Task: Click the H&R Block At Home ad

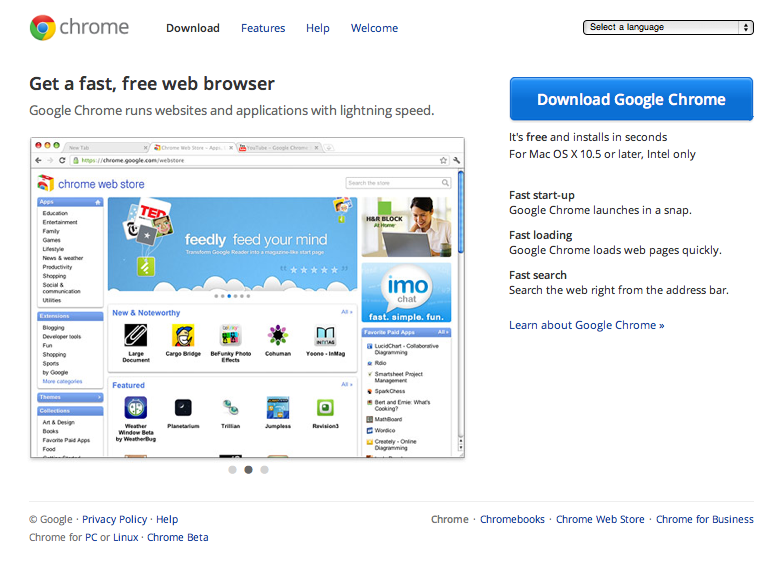Action: click(406, 227)
